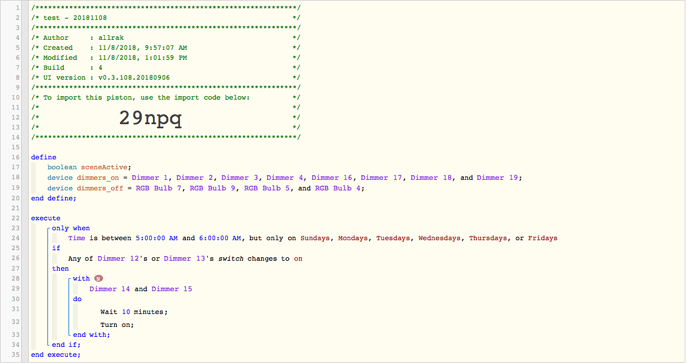Click 'RGB Bulb 9' device
The image size is (690, 364).
(x=213, y=188)
